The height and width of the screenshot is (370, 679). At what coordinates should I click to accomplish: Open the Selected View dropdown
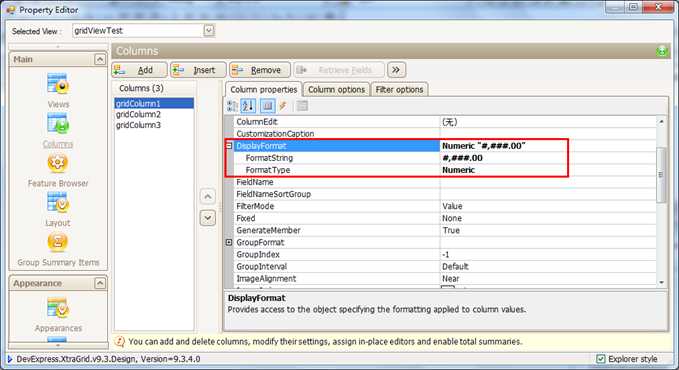pyautogui.click(x=209, y=30)
